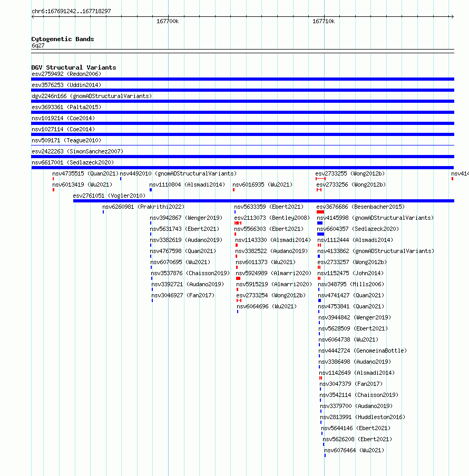469x476 pixels.
Task: Click nsv2813991 (Huddleston2016) label
Action: coord(363,417)
